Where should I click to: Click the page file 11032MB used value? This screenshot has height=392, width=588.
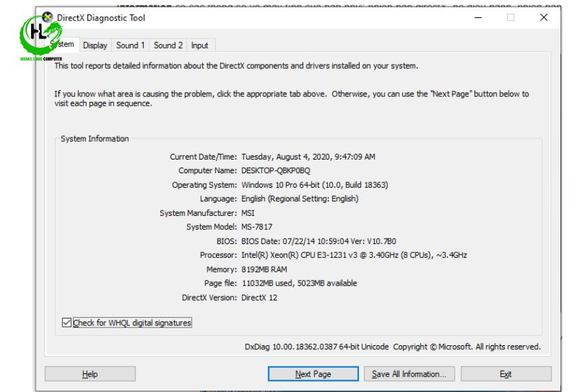coord(299,283)
